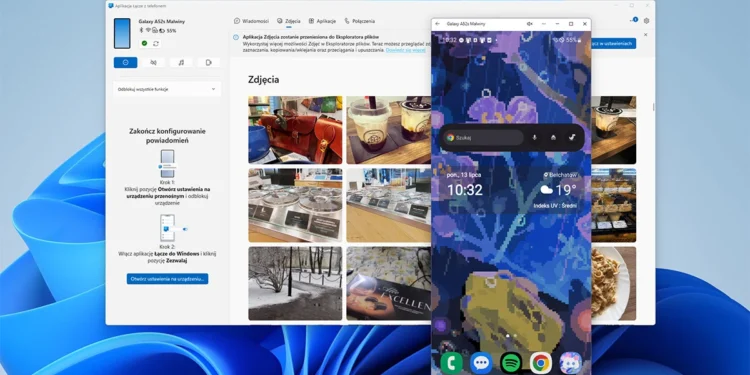
Task: Tap the Szukaj Google search field
Action: click(x=483, y=138)
